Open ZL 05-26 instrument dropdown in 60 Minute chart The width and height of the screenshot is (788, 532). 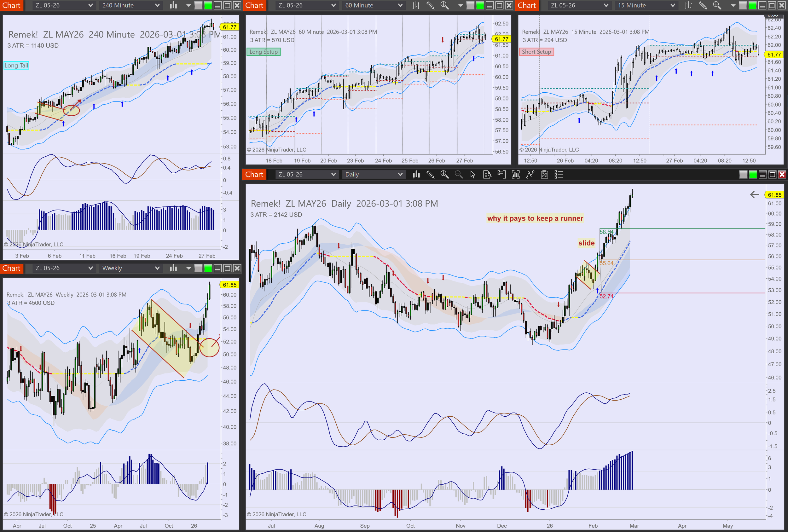tap(333, 5)
